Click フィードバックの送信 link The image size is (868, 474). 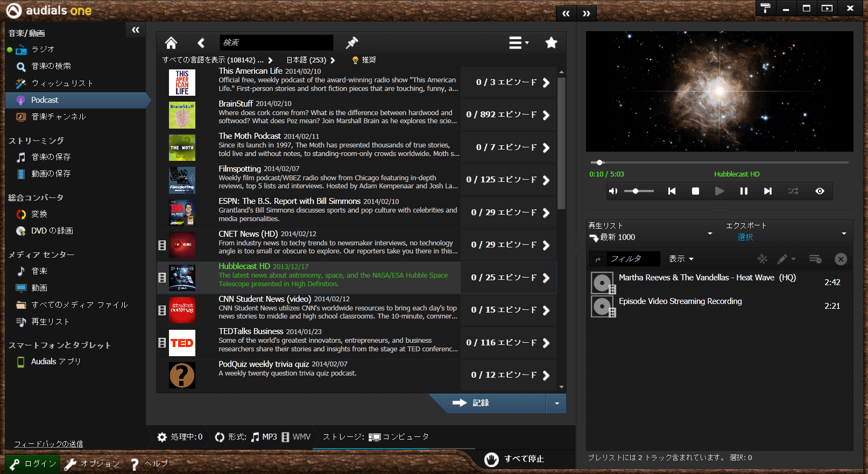48,444
